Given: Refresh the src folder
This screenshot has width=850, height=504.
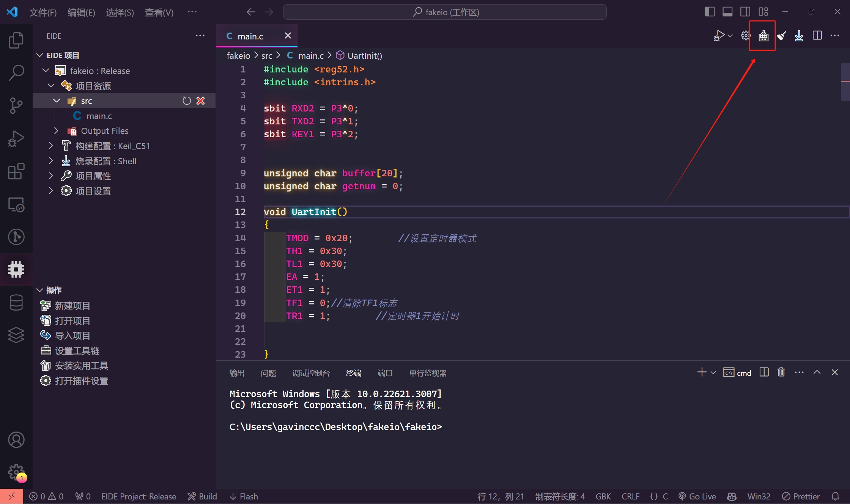Looking at the screenshot, I should pos(186,100).
